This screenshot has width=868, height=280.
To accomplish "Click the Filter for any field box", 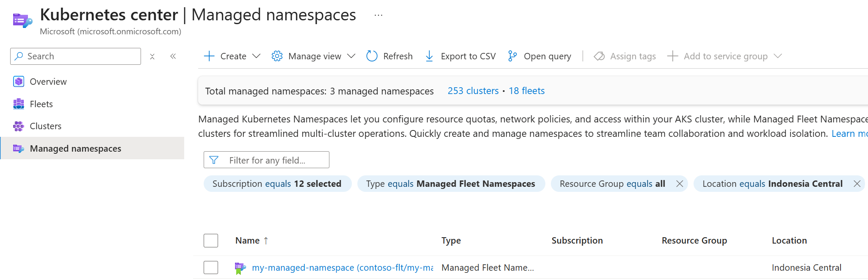I will tap(271, 160).
